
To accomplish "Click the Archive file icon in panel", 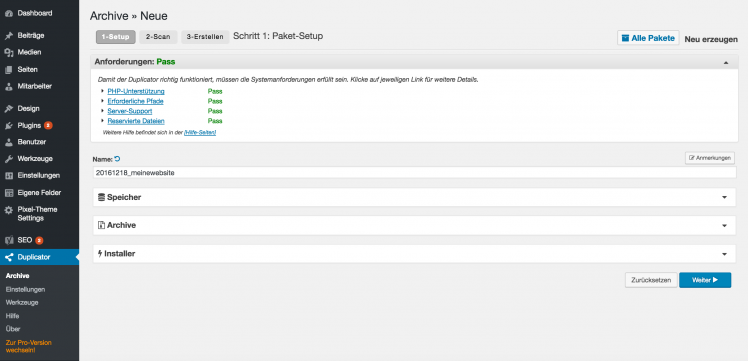I will pyautogui.click(x=101, y=225).
